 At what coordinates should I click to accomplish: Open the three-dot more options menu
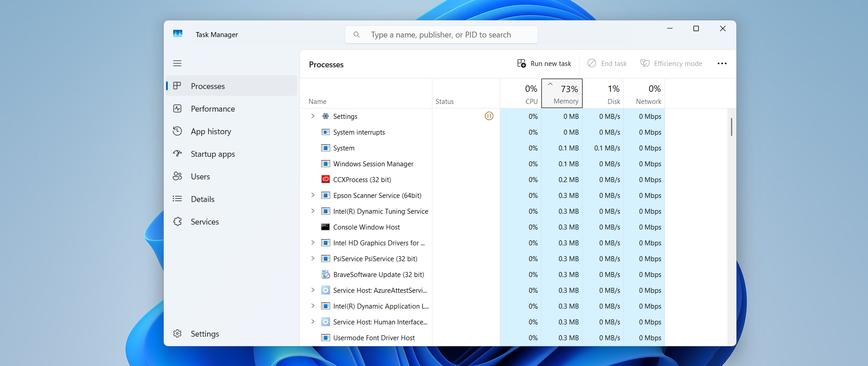(722, 64)
